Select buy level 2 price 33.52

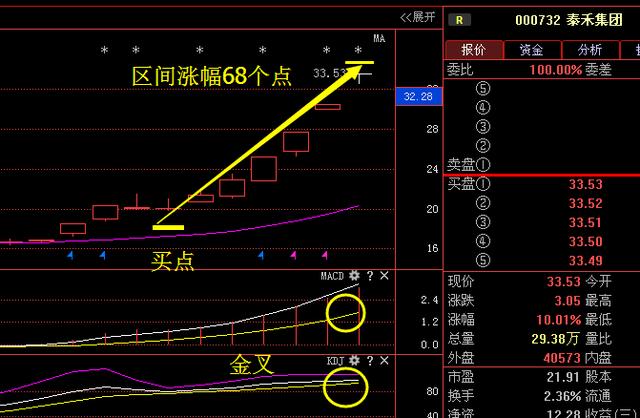(x=586, y=203)
